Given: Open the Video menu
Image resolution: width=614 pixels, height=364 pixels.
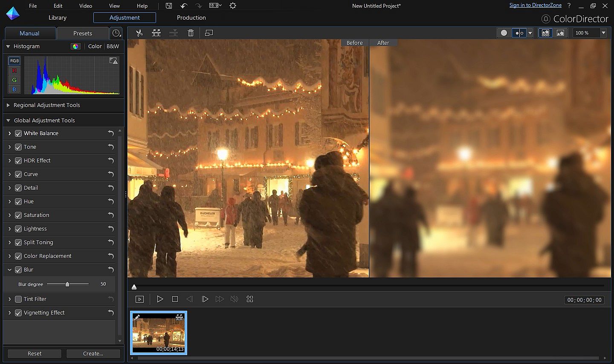Looking at the screenshot, I should (85, 6).
